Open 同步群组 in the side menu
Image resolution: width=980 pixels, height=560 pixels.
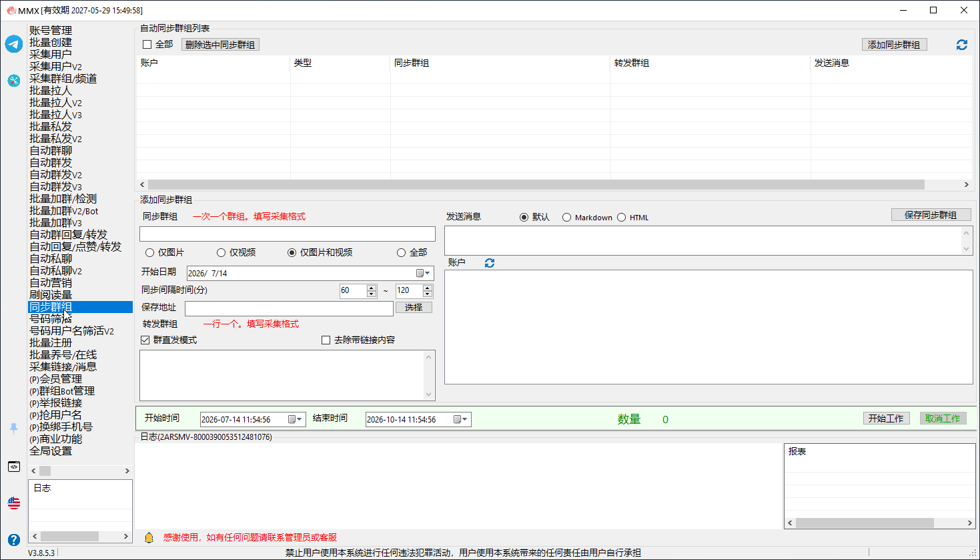pyautogui.click(x=80, y=307)
